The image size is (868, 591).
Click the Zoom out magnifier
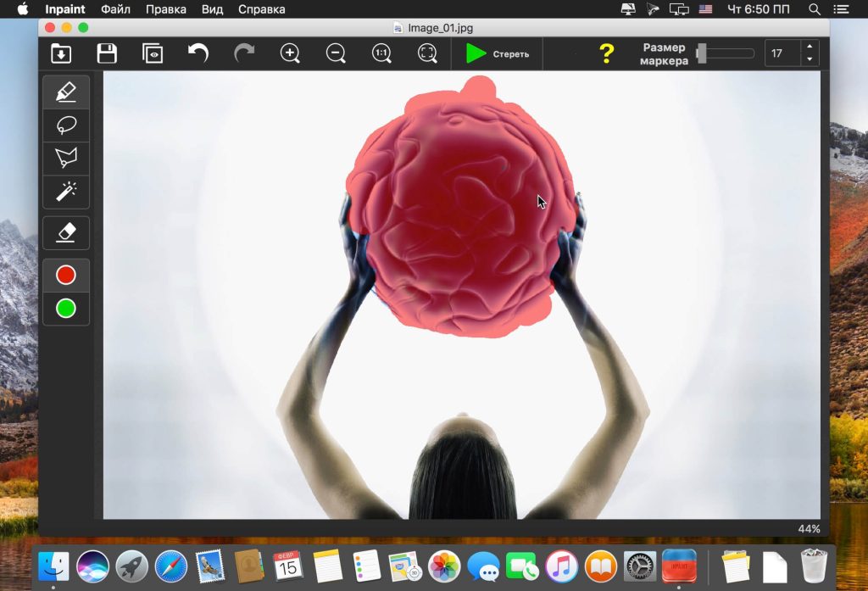[x=336, y=54]
